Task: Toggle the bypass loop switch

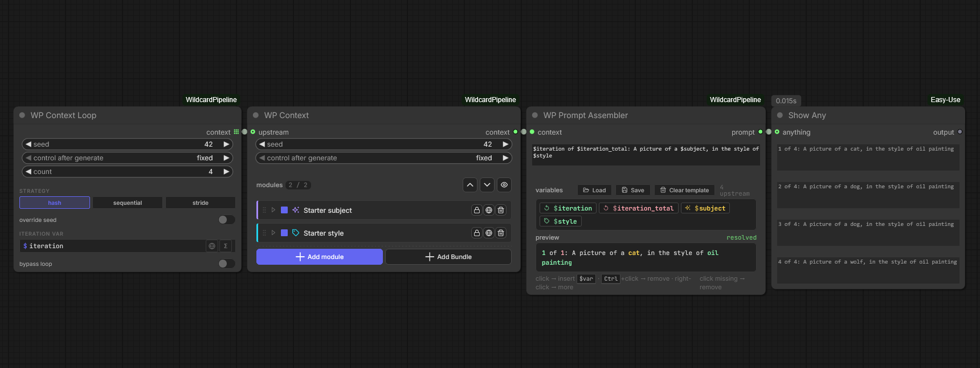Action: point(226,264)
